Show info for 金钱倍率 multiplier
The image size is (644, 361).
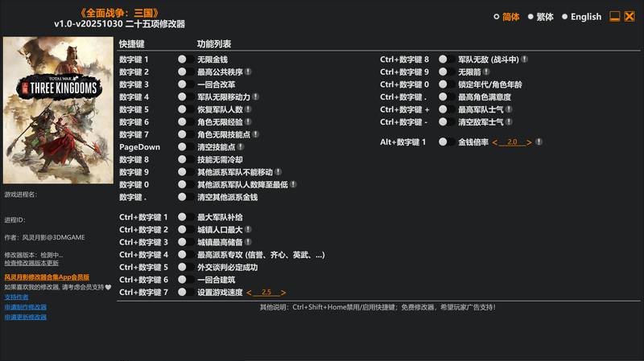pyautogui.click(x=539, y=142)
